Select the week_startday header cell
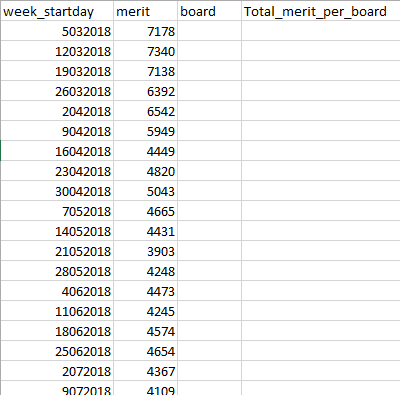This screenshot has height=396, width=400. 57,12
